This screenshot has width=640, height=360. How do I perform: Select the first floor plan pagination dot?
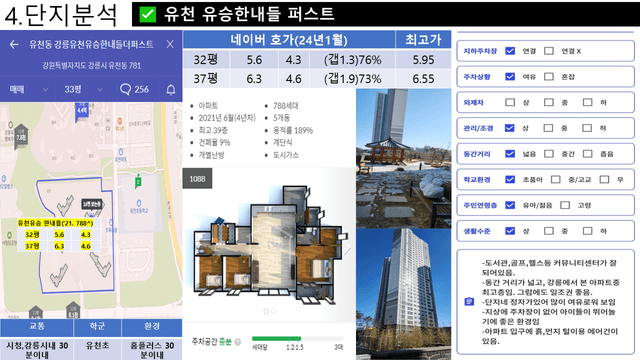pyautogui.click(x=266, y=311)
